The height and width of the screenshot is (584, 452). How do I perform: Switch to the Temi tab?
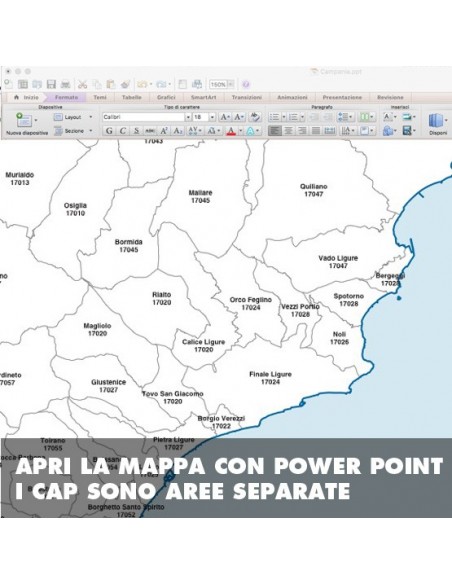(100, 98)
